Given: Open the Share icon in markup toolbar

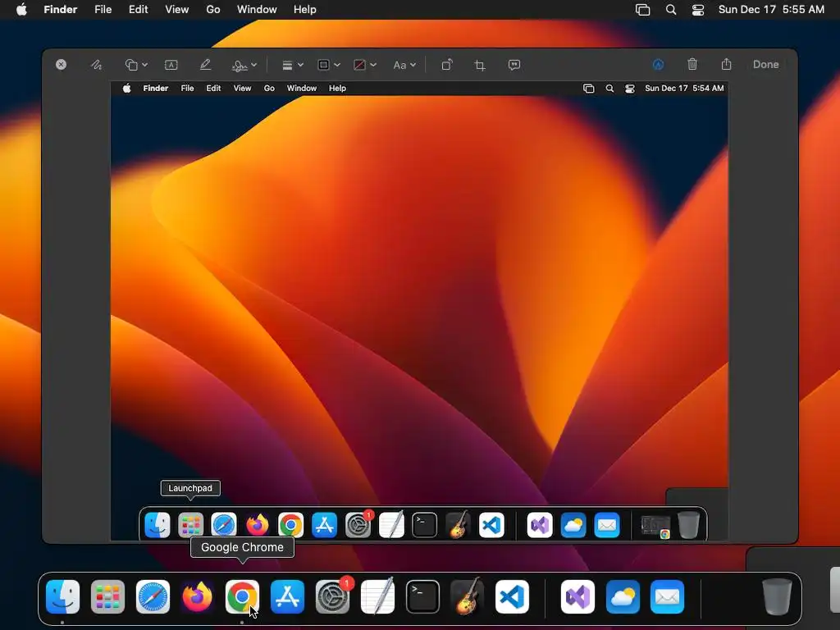Looking at the screenshot, I should (x=727, y=64).
